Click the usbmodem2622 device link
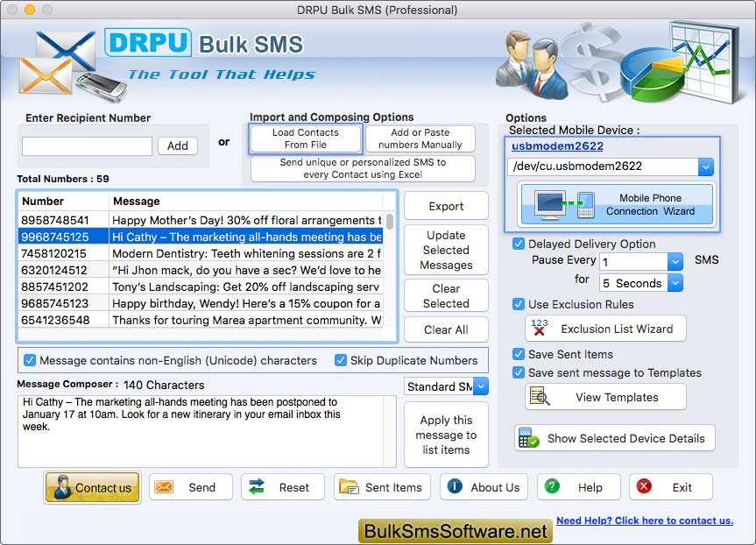Viewport: 756px width, 545px height. click(557, 145)
